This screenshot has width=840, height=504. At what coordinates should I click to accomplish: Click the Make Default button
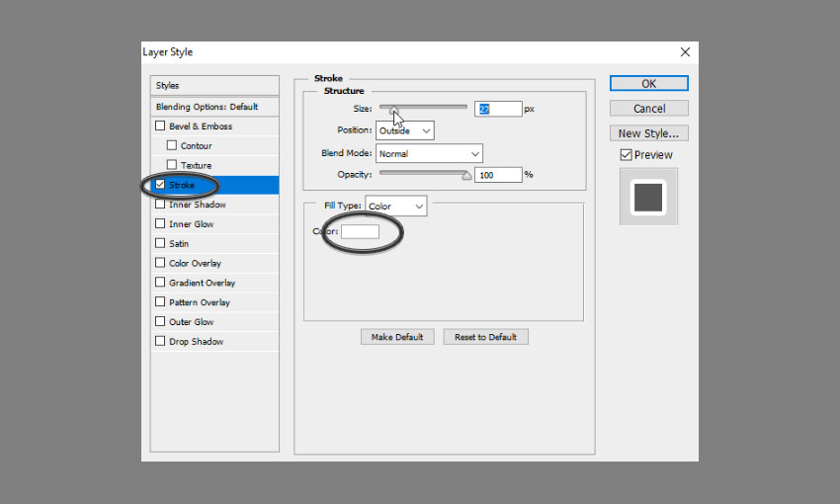pyautogui.click(x=397, y=337)
